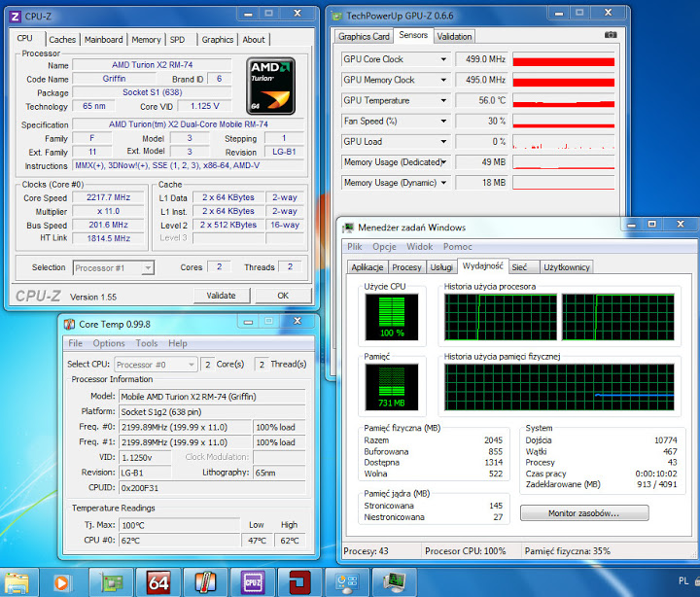700x597 pixels.
Task: Open Windows Media Player taskbar icon
Action: [62, 582]
